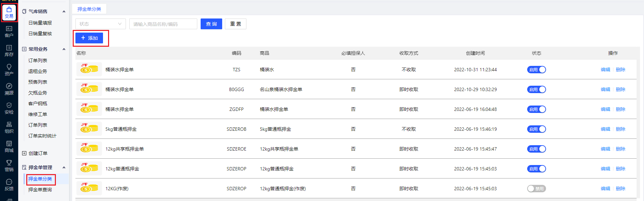The image size is (644, 201).
Task: Click 删除 for the ZGDFP row
Action: coord(620,109)
